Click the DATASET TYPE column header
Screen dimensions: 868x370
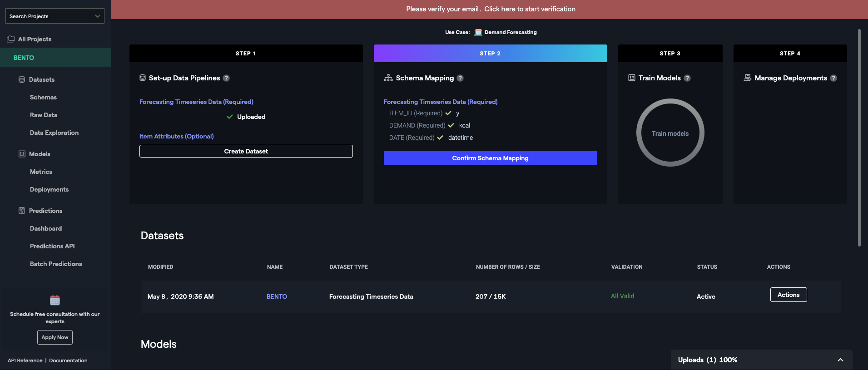349,267
